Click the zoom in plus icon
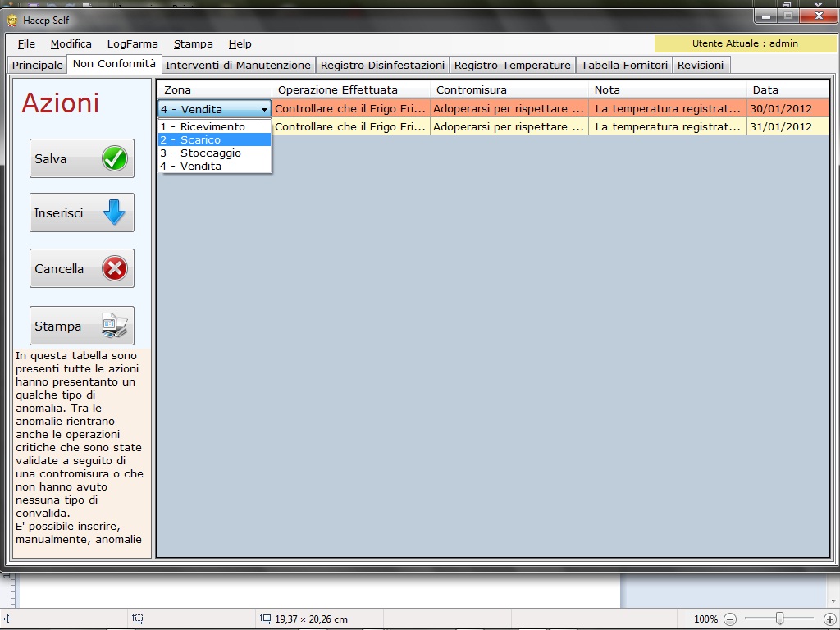The image size is (840, 630). point(830,619)
